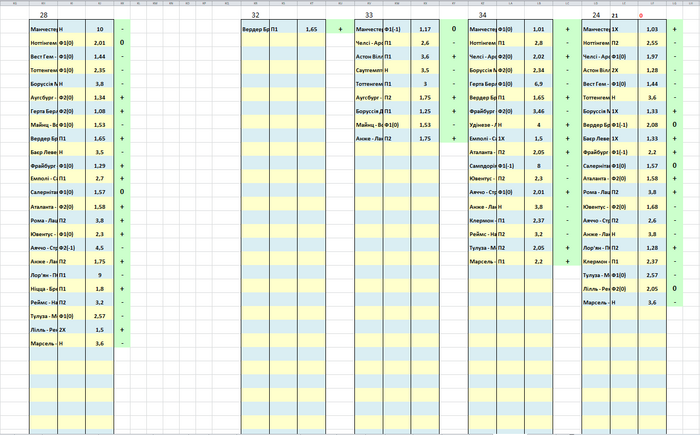Select the header cell numbered 32
This screenshot has height=435, width=700.
255,15
